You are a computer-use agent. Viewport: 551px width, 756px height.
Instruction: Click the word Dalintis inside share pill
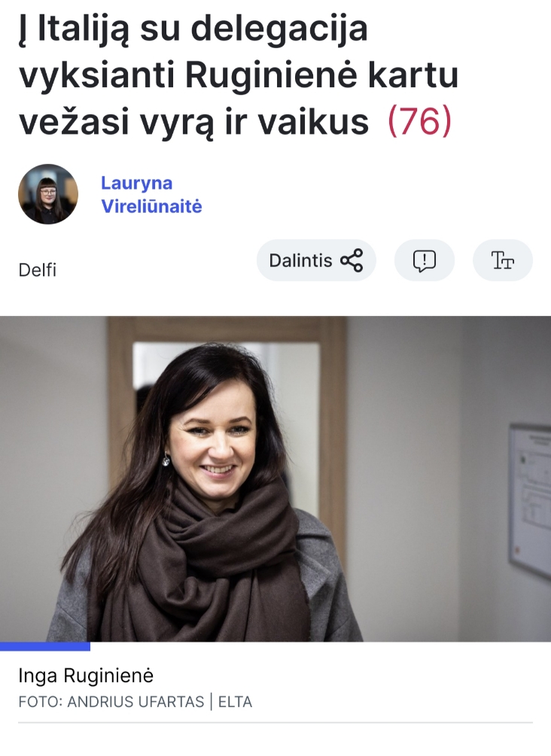300,260
